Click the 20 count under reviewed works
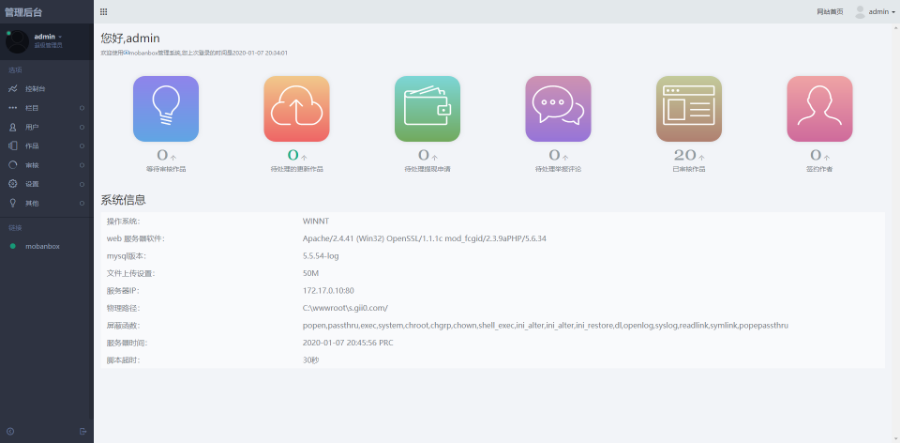 tap(685, 155)
